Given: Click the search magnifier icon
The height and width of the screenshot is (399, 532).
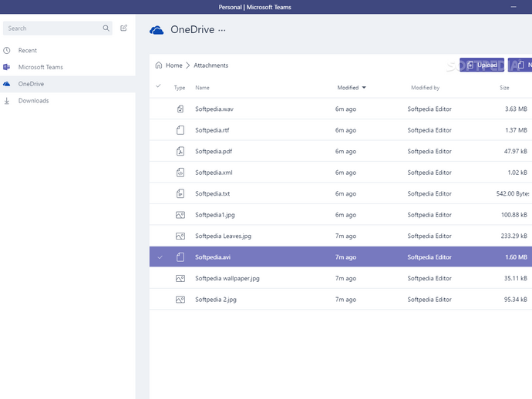Looking at the screenshot, I should pos(106,28).
